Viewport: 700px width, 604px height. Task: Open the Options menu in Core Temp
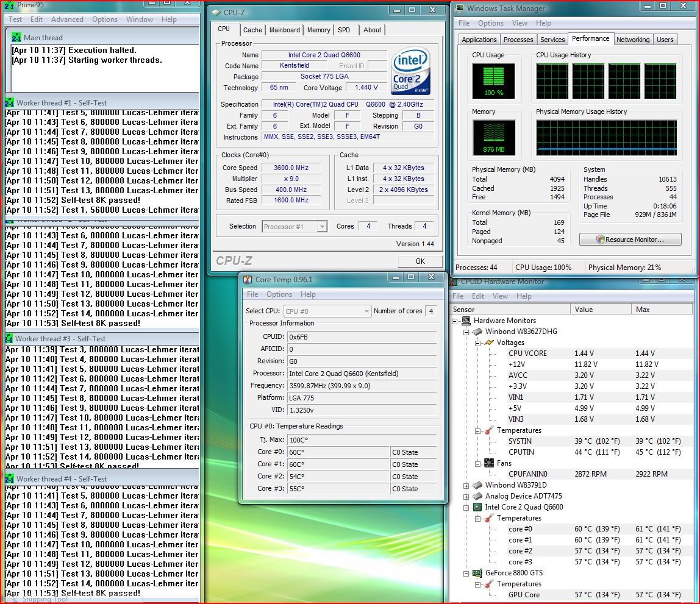pyautogui.click(x=279, y=294)
